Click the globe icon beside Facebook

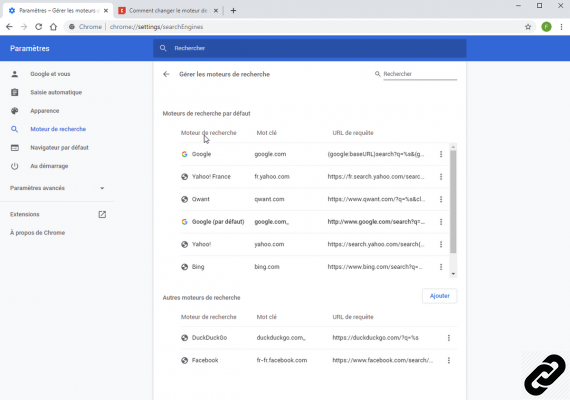tap(184, 360)
